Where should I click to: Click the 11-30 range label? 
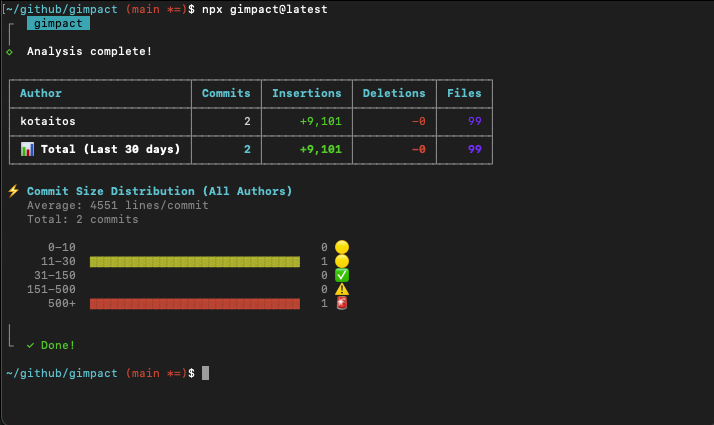coord(58,261)
